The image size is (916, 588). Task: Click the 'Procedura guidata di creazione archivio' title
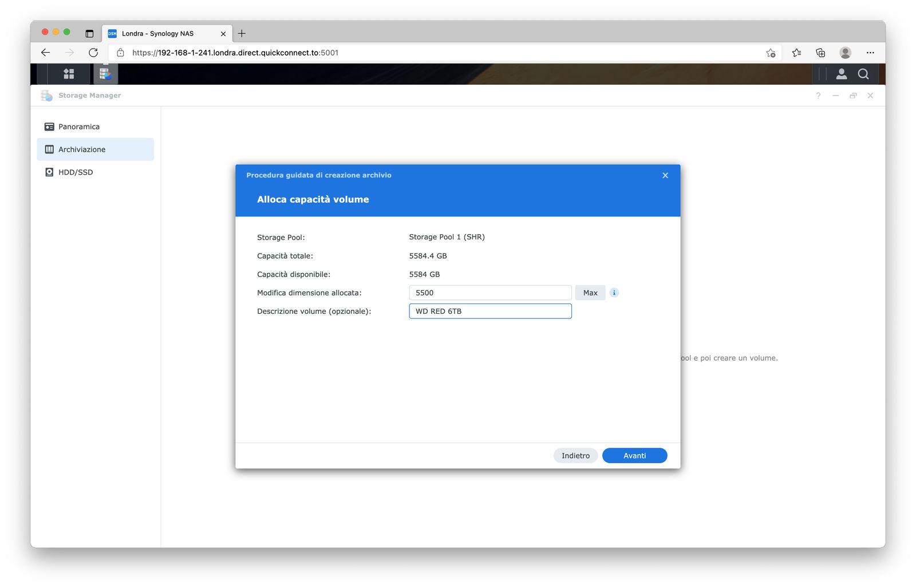pyautogui.click(x=319, y=175)
